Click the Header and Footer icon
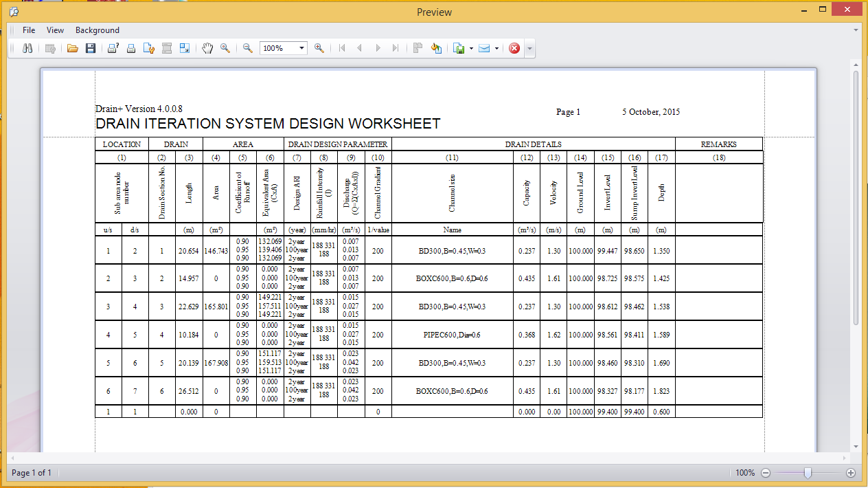Screen dimensions: 868x488 point(166,48)
